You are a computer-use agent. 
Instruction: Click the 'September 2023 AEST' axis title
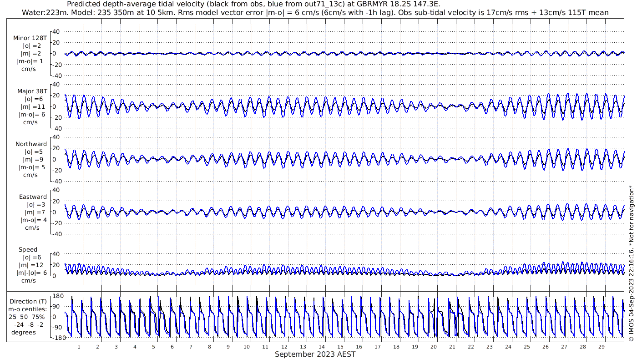(315, 354)
